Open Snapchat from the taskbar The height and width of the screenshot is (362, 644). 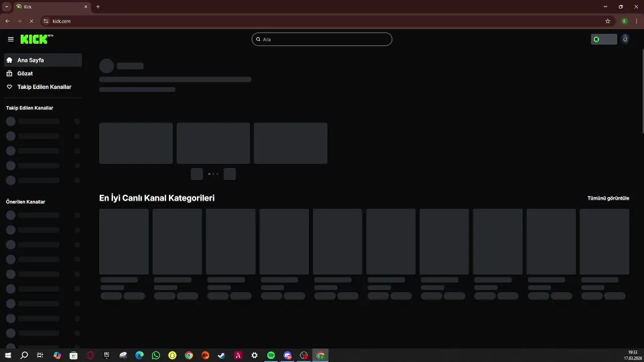pos(172,355)
